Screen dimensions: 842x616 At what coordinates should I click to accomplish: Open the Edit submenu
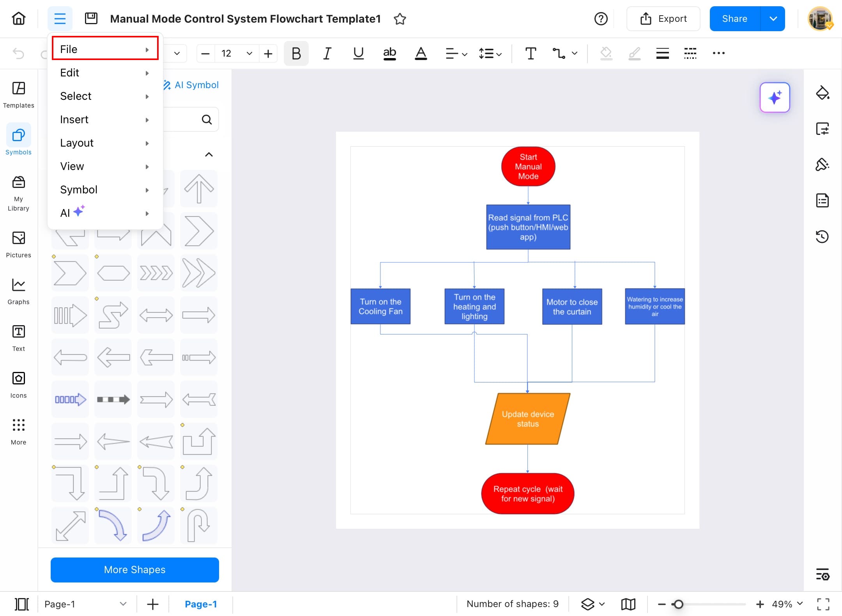pos(105,73)
